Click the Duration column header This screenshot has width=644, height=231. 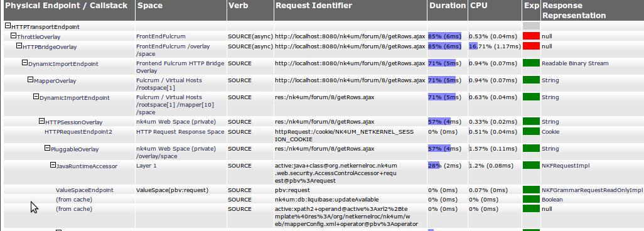click(448, 6)
